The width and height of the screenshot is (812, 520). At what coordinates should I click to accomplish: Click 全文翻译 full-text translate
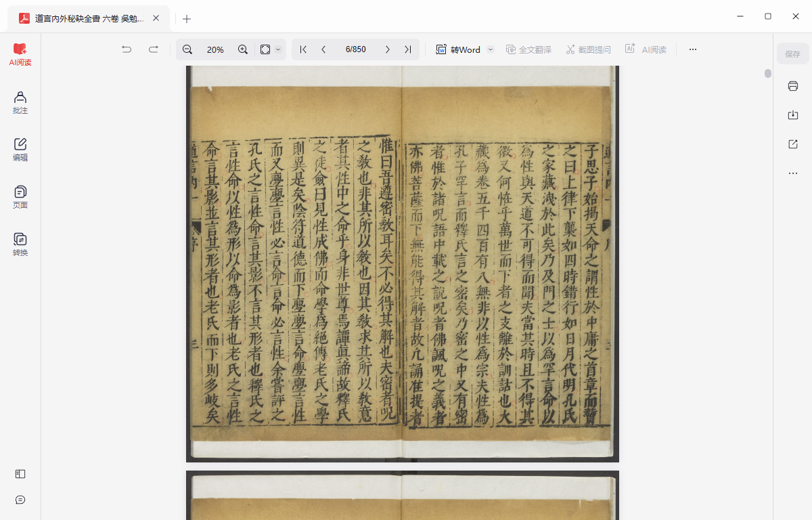point(528,49)
